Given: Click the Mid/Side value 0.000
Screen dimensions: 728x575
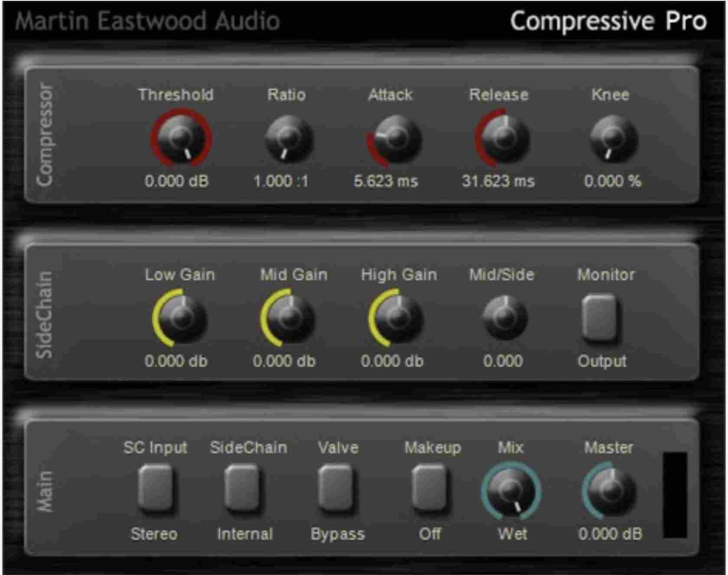Looking at the screenshot, I should (503, 361).
